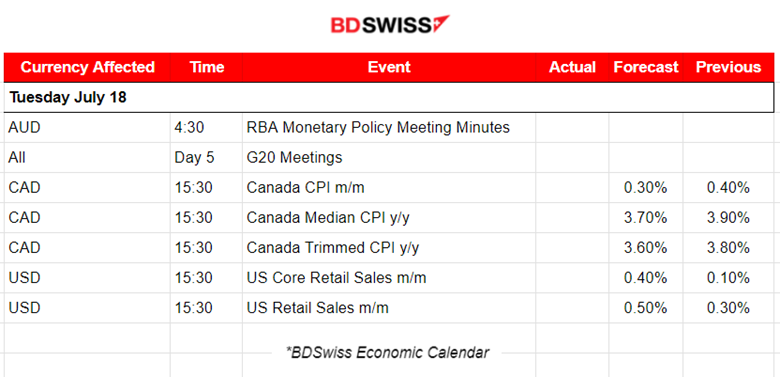The image size is (780, 377).
Task: Select the Time column header
Action: click(206, 67)
